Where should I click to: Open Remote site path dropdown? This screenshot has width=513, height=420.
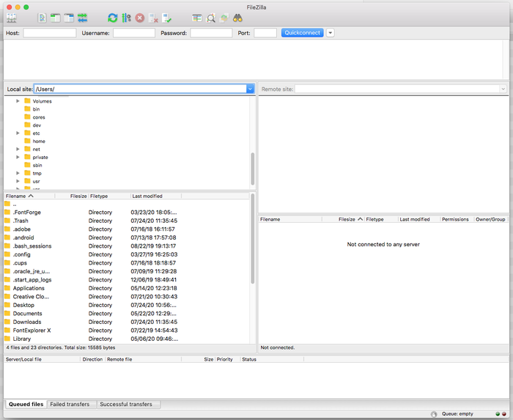tap(503, 89)
